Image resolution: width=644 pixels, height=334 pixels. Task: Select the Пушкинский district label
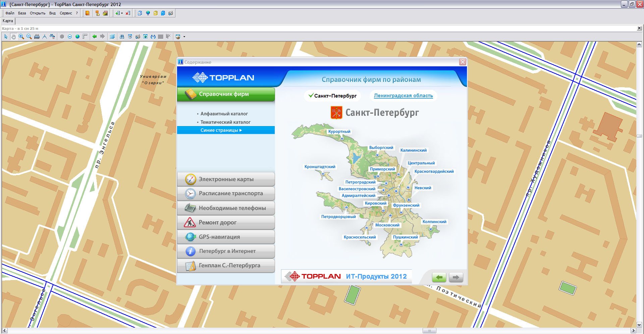tap(406, 237)
